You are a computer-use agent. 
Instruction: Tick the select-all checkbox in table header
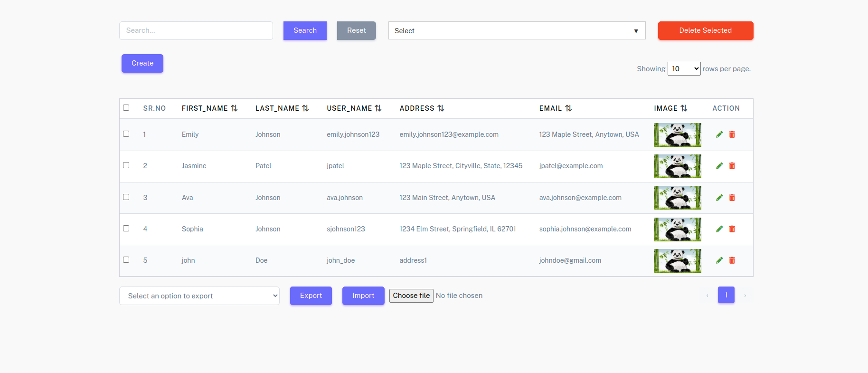[x=126, y=108]
